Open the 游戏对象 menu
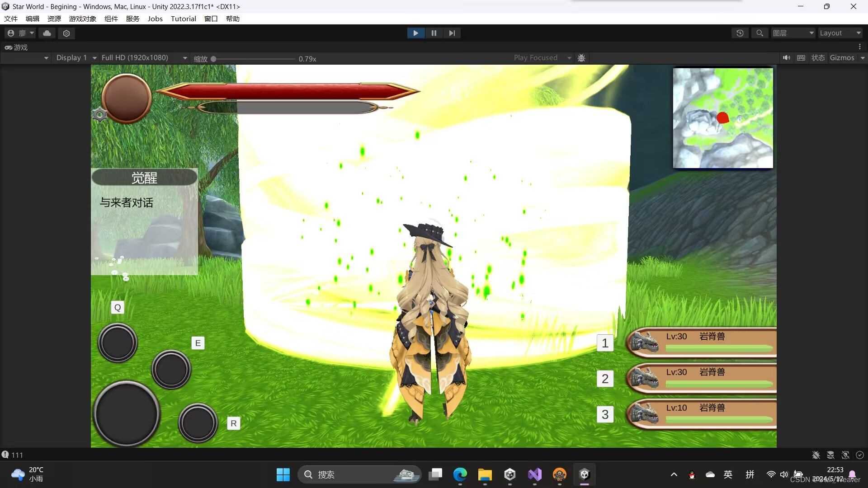Viewport: 868px width, 488px height. [x=82, y=19]
